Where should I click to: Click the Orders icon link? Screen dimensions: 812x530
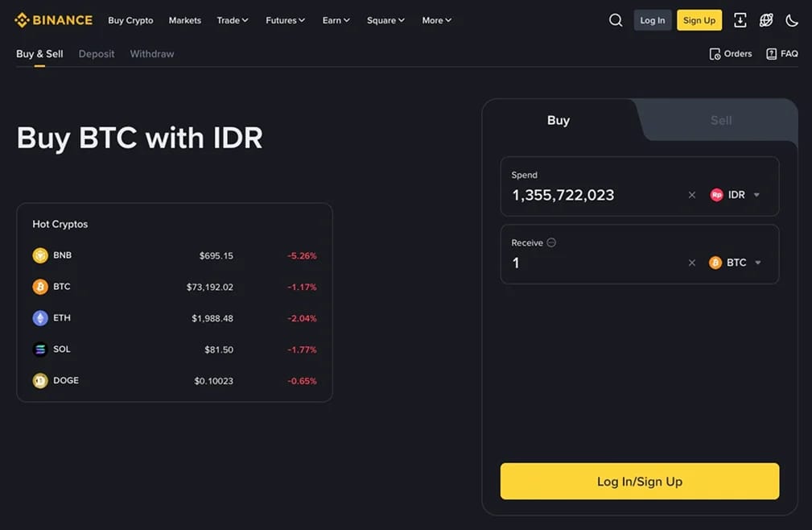730,54
